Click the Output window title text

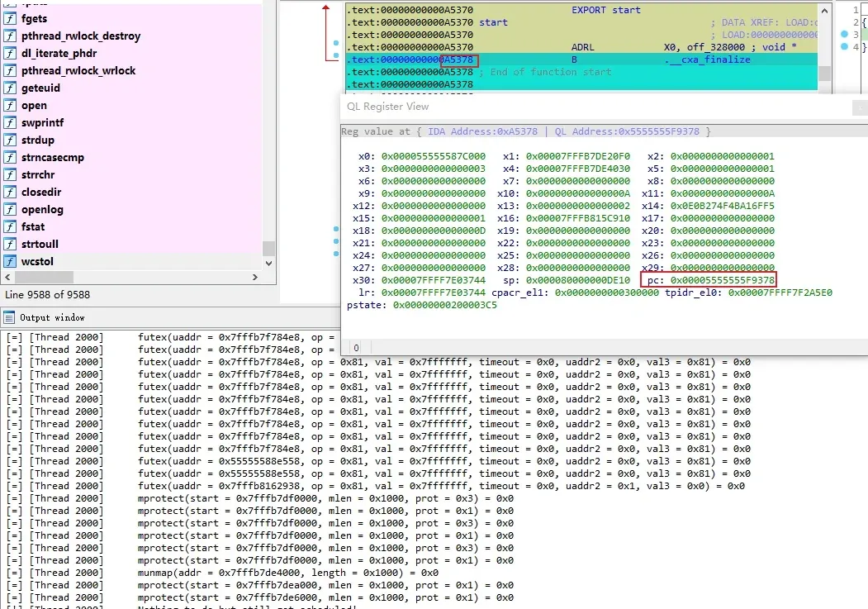[x=52, y=317]
